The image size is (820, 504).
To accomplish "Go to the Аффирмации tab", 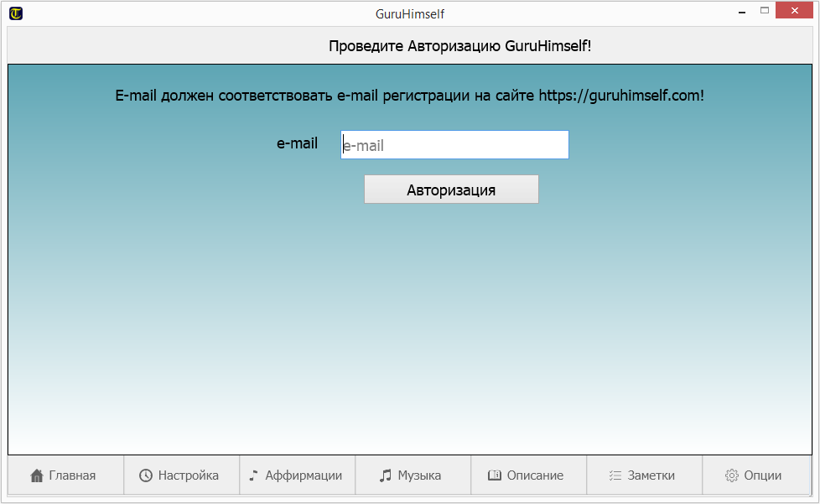I will tap(304, 475).
